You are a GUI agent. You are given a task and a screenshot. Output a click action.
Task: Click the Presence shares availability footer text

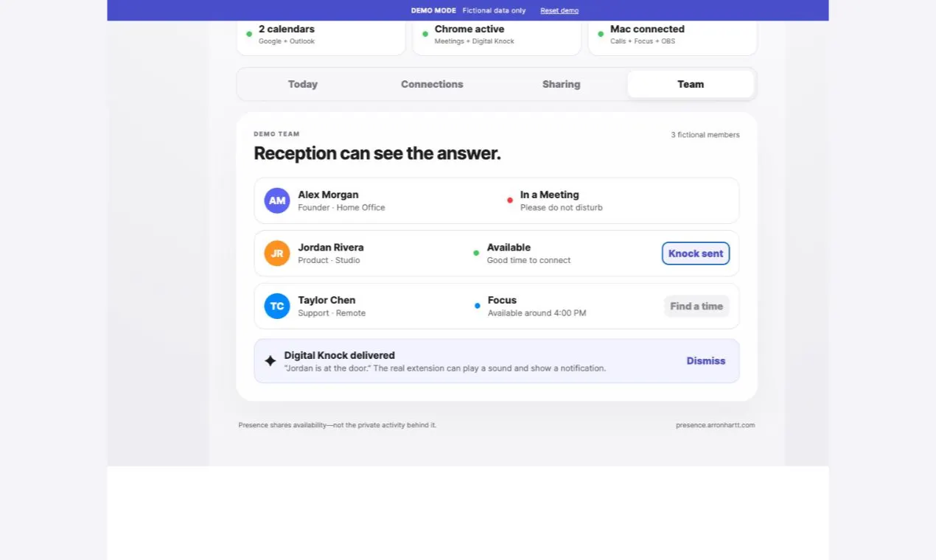338,425
